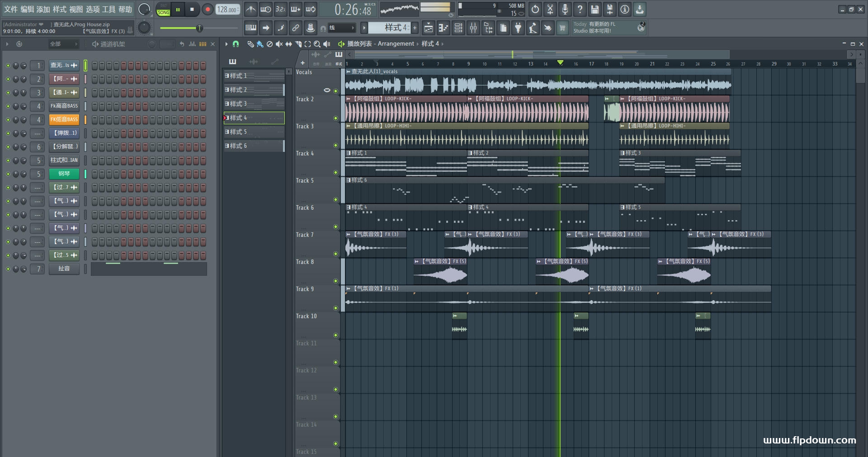Select the playlist magnet snap icon
The height and width of the screenshot is (457, 868).
tap(236, 44)
